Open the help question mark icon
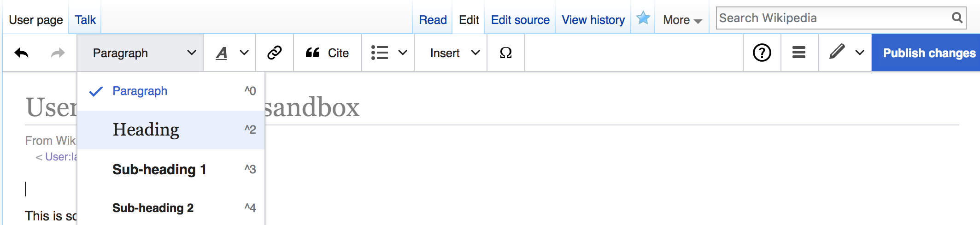The width and height of the screenshot is (980, 225). pyautogui.click(x=762, y=53)
